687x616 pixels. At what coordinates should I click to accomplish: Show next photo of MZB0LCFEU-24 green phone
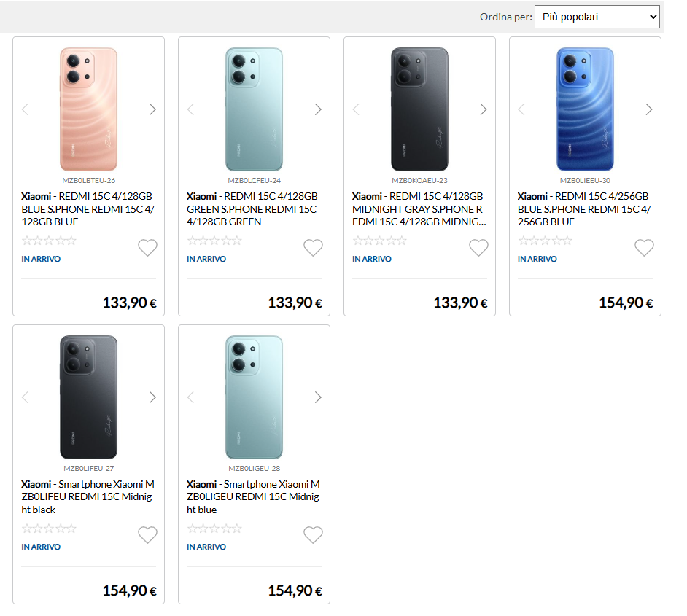318,109
